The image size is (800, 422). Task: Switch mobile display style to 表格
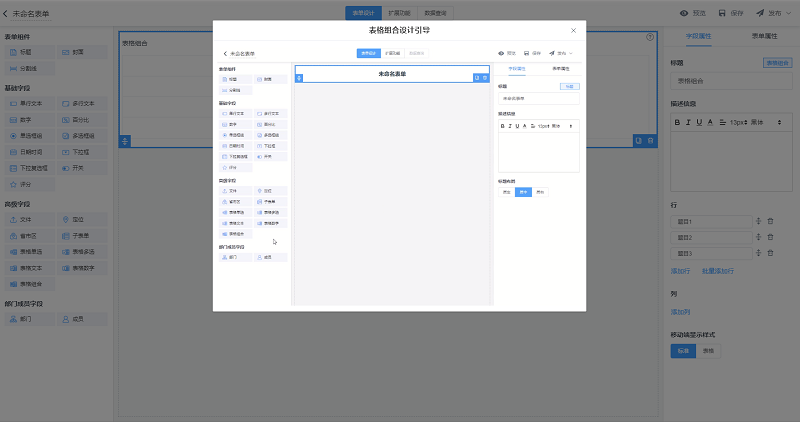click(706, 351)
